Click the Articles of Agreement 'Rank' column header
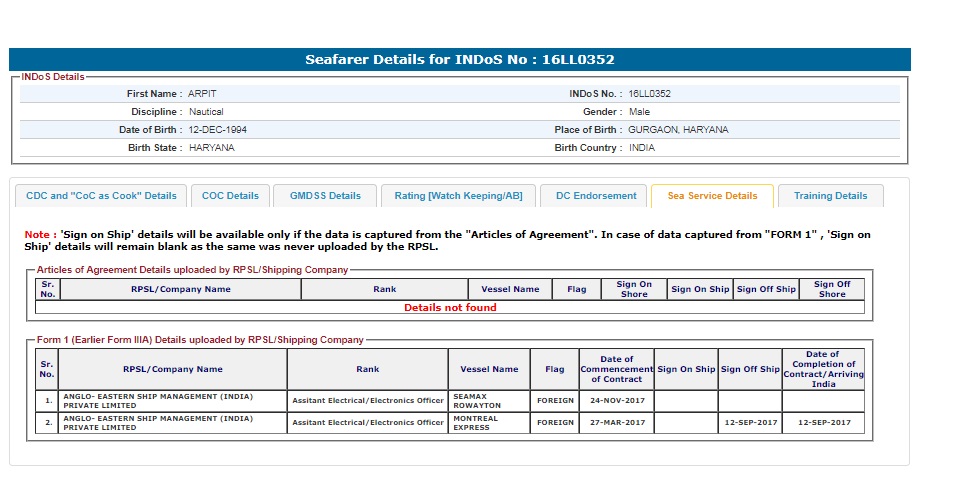Screen dimensions: 979x482 384,289
